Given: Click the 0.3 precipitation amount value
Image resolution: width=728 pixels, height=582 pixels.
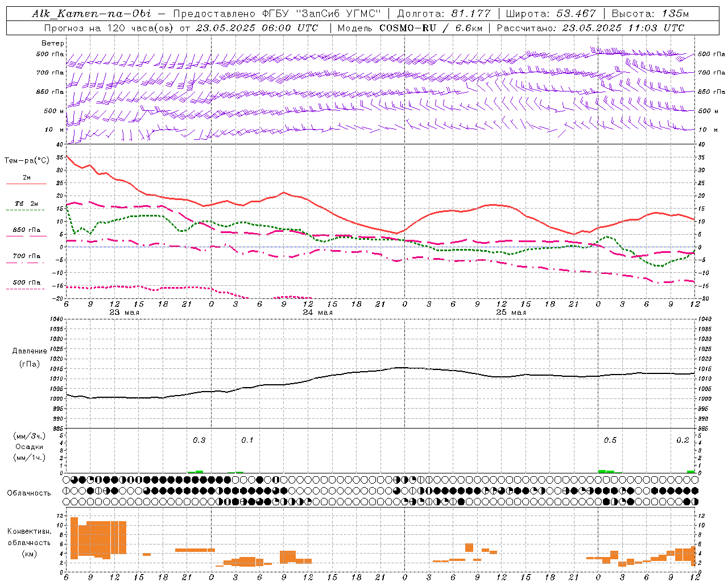Looking at the screenshot, I should point(199,440).
